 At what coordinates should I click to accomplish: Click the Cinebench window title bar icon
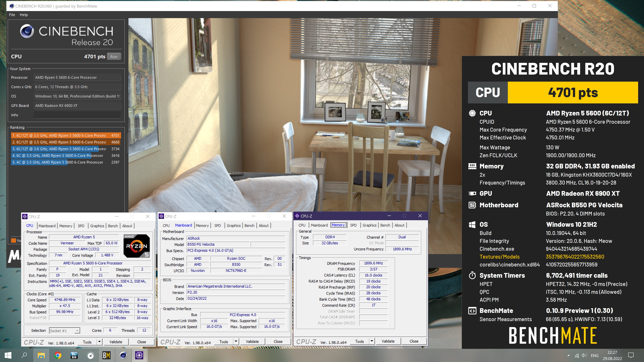pos(12,6)
